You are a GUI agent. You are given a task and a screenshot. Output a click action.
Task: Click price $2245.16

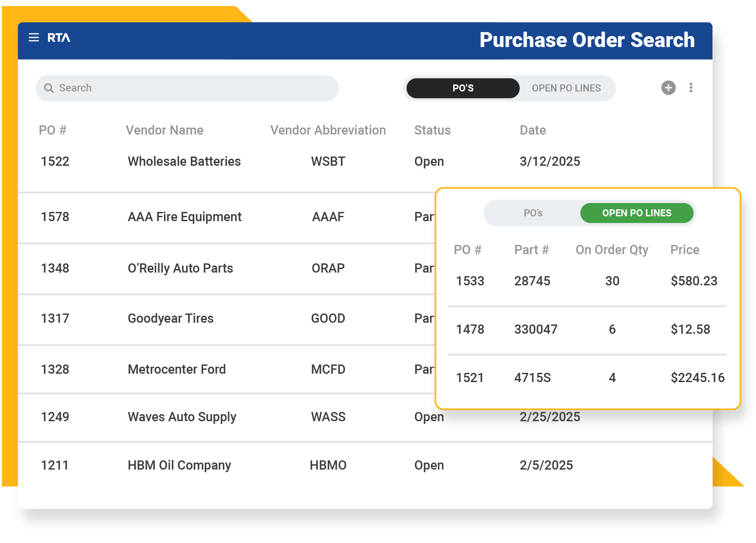(698, 378)
